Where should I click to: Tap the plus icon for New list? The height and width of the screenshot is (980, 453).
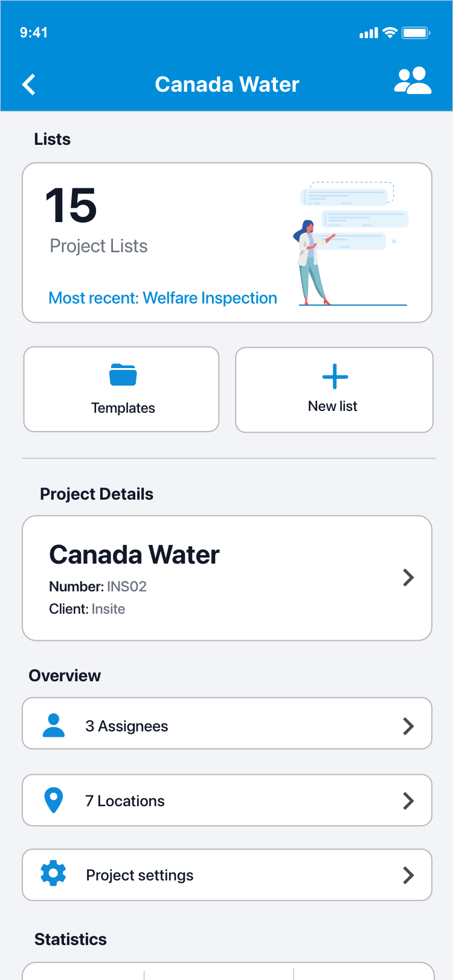point(335,377)
